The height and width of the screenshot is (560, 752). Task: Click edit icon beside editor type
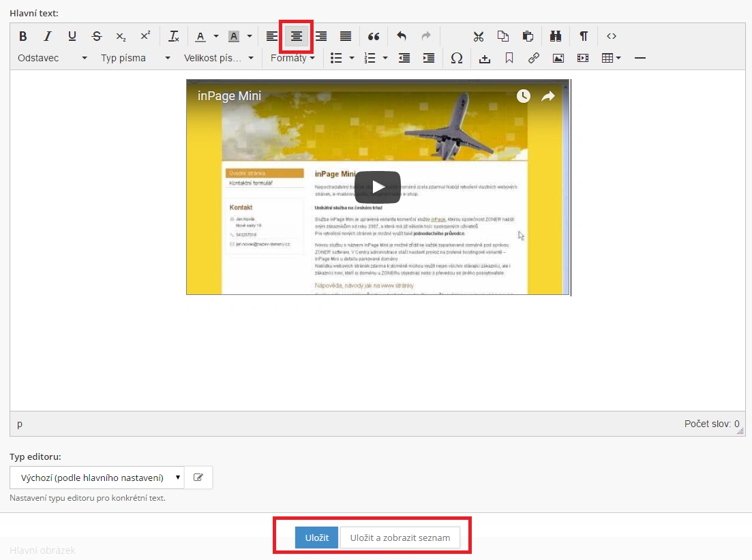[x=198, y=478]
